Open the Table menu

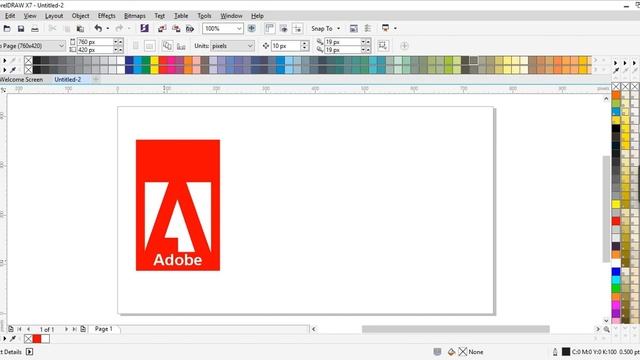pos(181,16)
